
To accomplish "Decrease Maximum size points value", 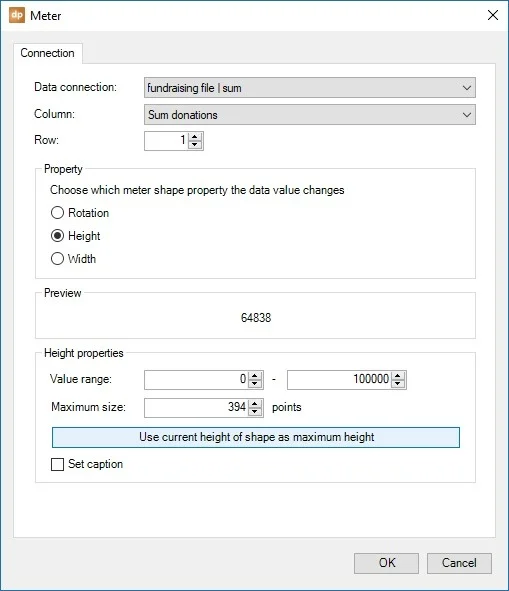I will 255,412.
